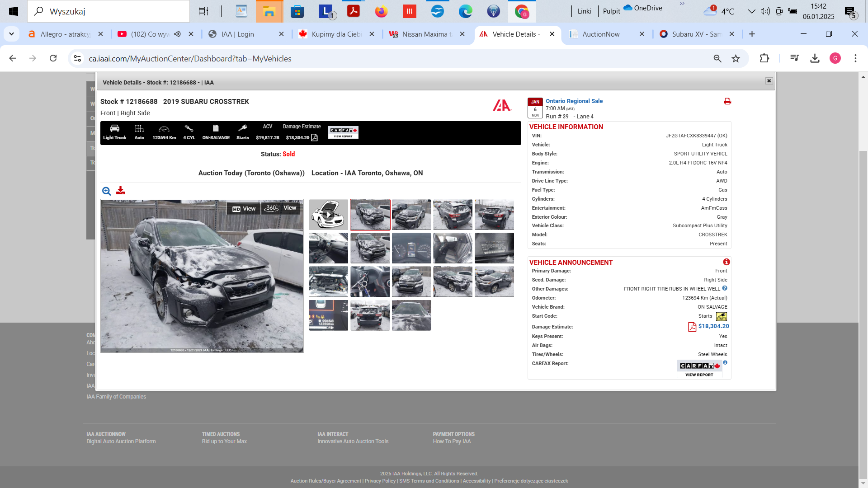Image resolution: width=868 pixels, height=488 pixels.
Task: Expand the tab search dropdown arrow
Action: click(x=11, y=34)
